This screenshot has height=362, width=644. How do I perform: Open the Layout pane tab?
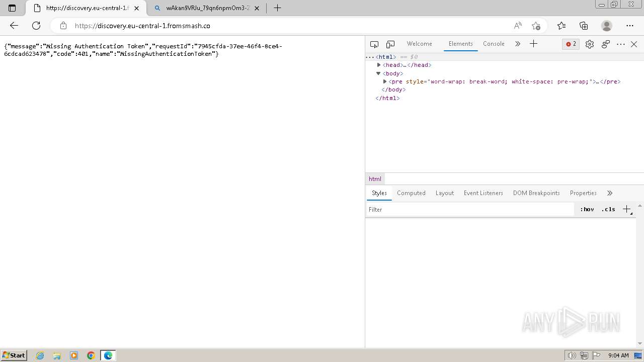coord(445,193)
